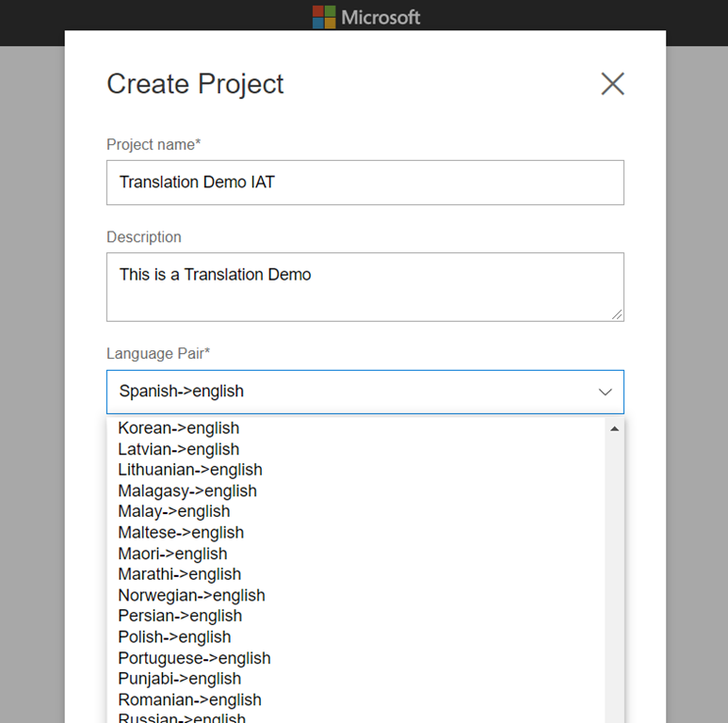Click the scroll up arrow in language list

(x=615, y=429)
